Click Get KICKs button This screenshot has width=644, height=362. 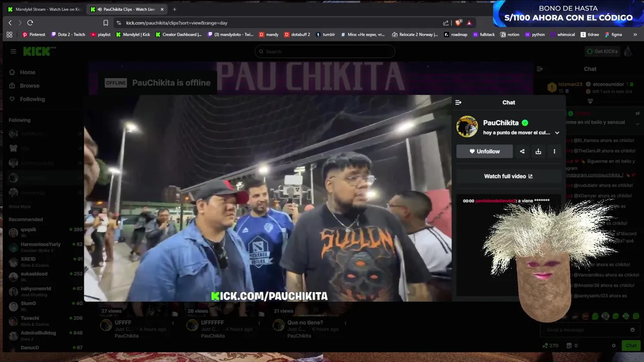click(602, 51)
